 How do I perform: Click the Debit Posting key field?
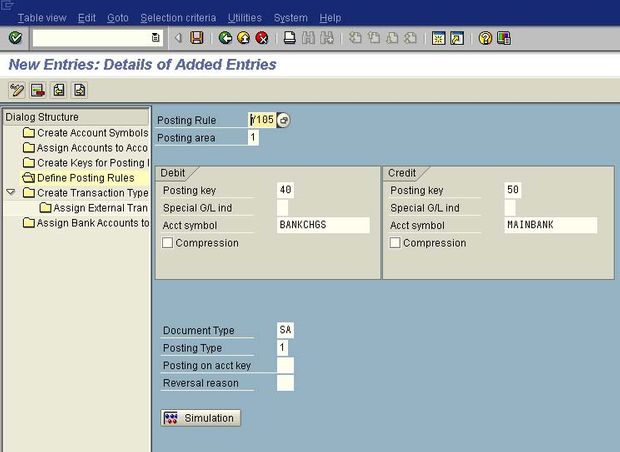(285, 190)
